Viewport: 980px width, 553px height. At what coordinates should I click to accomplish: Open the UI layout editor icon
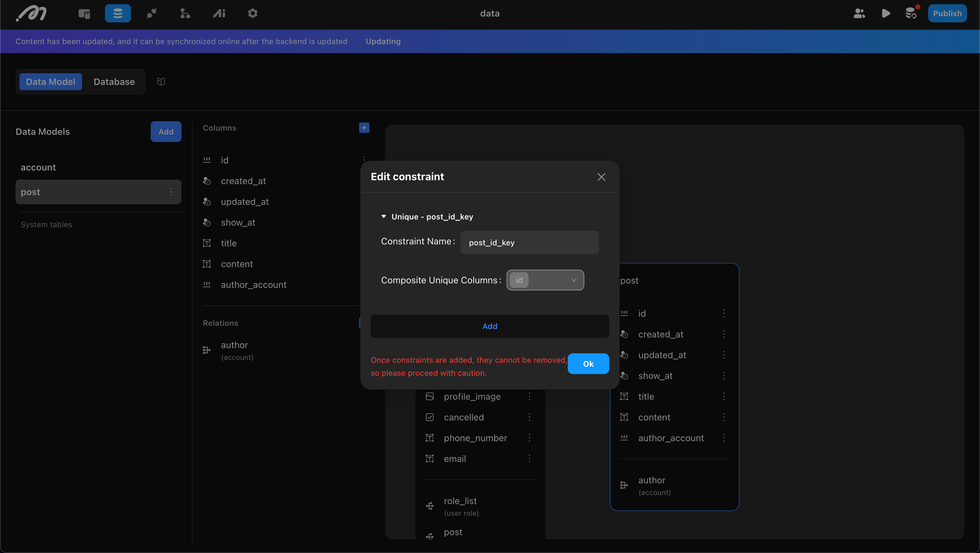84,14
